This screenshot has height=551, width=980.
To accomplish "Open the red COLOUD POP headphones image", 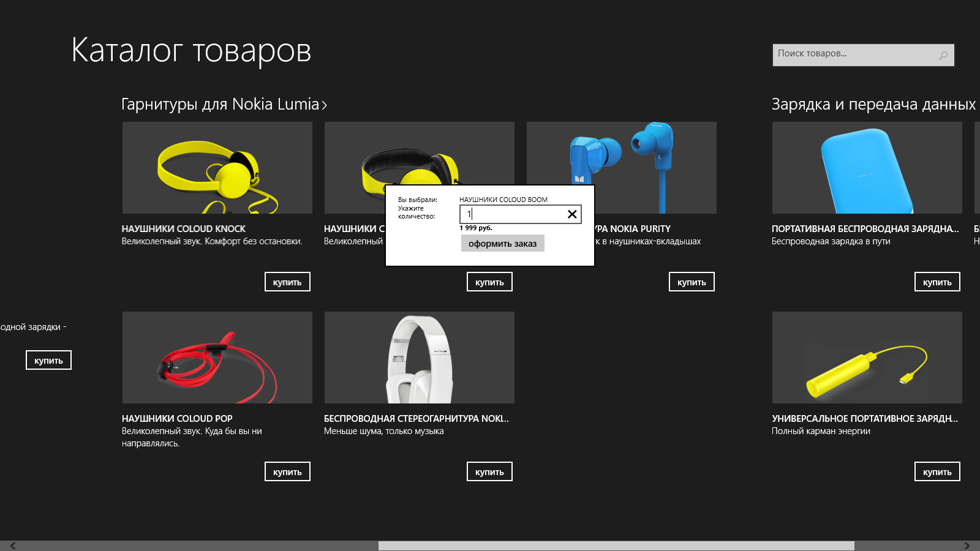I will (217, 358).
